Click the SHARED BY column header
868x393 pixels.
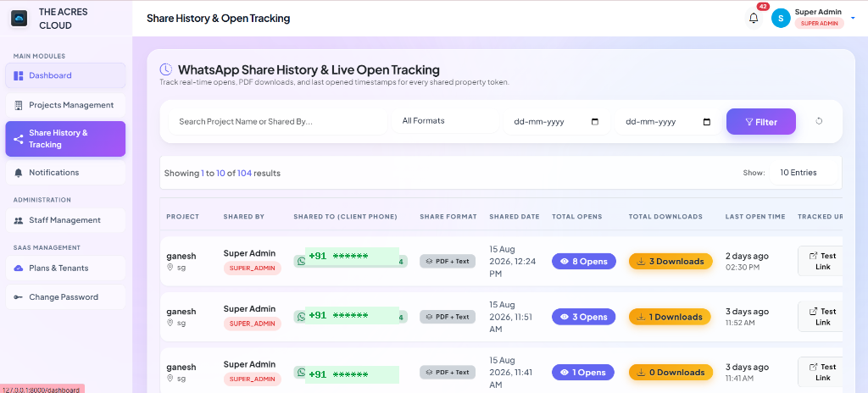click(x=243, y=217)
